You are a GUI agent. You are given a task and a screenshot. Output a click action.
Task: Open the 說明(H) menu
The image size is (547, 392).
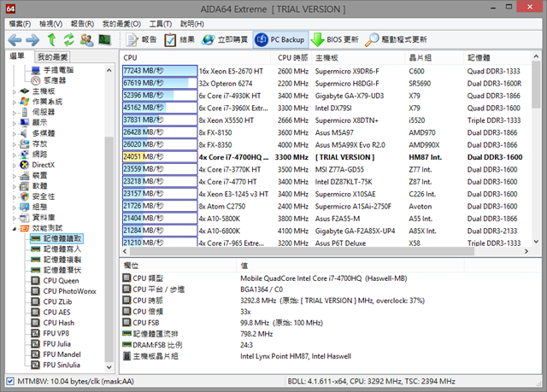[x=191, y=24]
